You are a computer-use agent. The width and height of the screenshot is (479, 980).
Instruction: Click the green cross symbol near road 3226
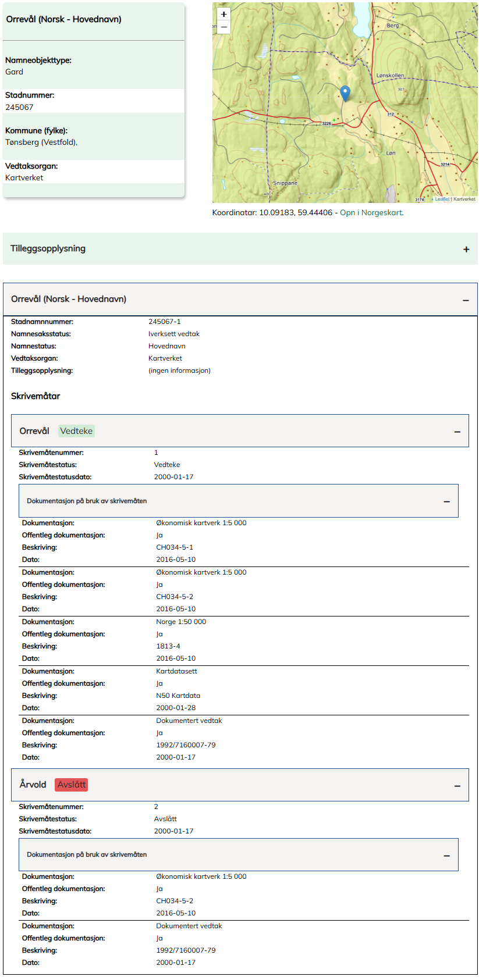[x=333, y=120]
